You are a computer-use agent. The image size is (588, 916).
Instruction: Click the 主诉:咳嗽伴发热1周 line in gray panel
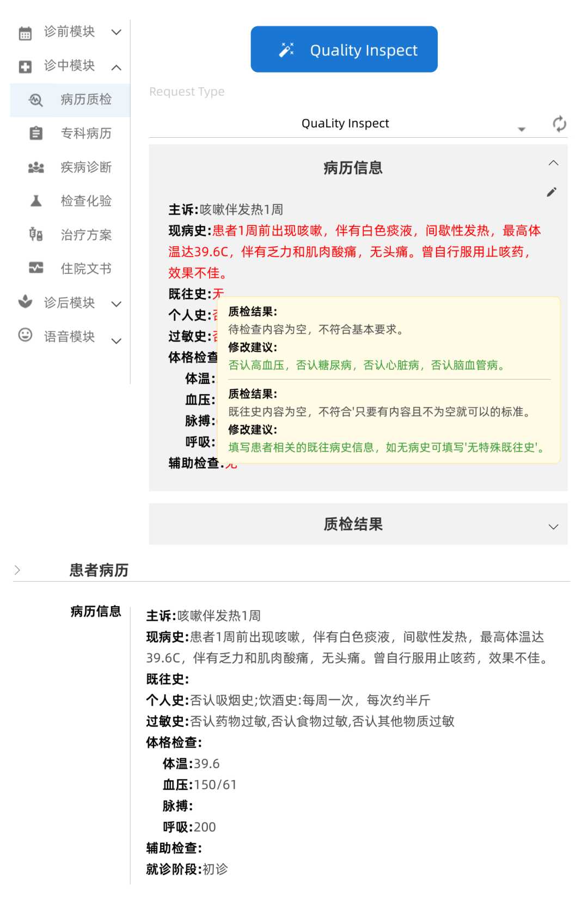225,210
